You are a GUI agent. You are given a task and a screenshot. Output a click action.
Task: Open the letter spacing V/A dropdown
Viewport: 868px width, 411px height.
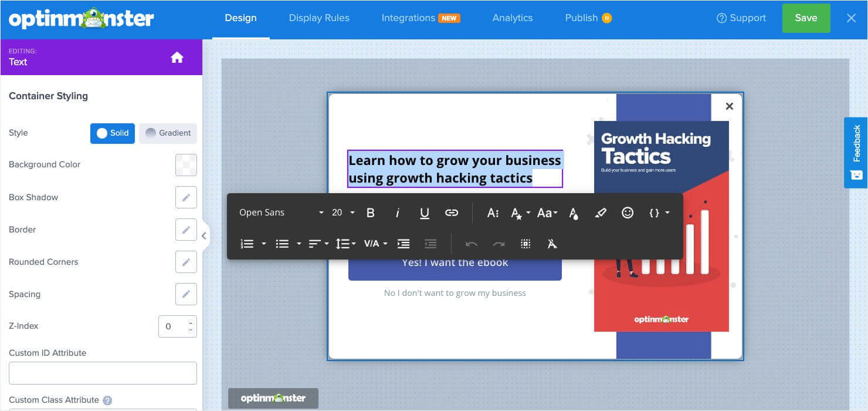[x=375, y=243]
